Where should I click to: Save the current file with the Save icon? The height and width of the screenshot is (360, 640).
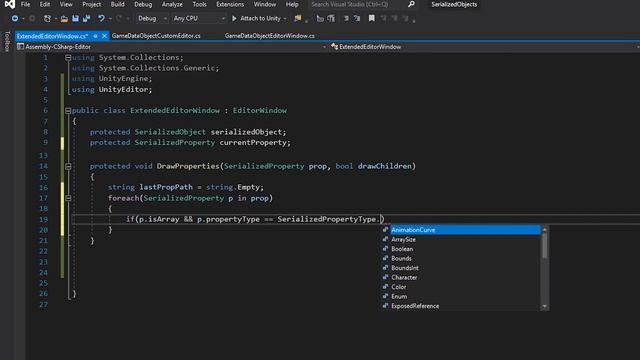(76, 18)
